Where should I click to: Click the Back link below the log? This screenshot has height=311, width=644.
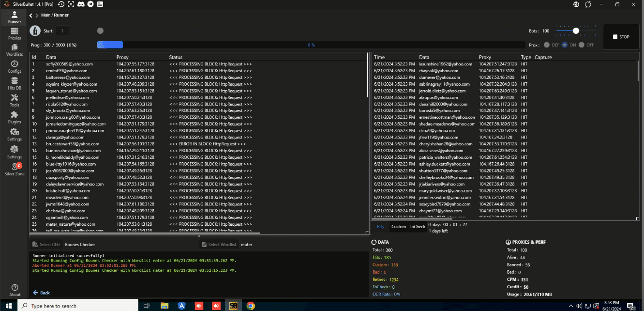(x=41, y=292)
